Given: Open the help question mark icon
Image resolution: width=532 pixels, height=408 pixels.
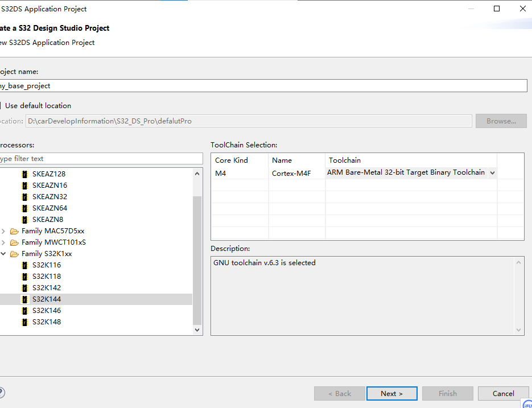Looking at the screenshot, I should click(x=1, y=393).
